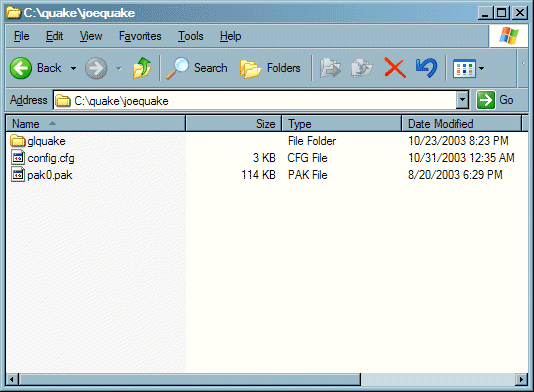Click the Windows flag logo
Screen dimensions: 534x392
509,36
